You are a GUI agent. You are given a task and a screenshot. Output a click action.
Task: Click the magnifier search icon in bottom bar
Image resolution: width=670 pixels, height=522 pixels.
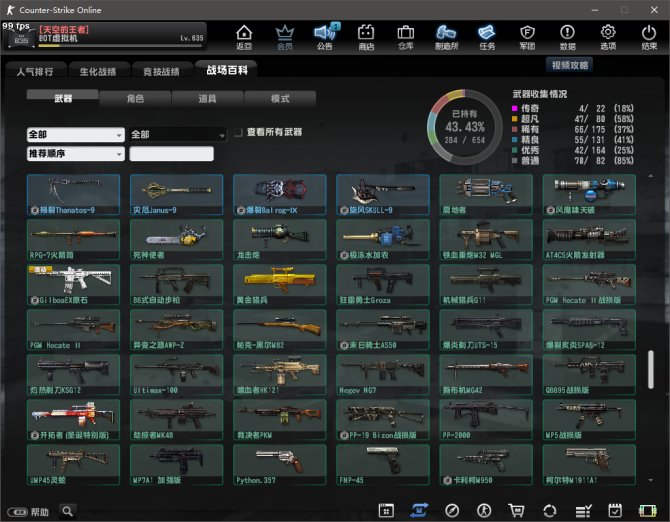pyautogui.click(x=67, y=511)
